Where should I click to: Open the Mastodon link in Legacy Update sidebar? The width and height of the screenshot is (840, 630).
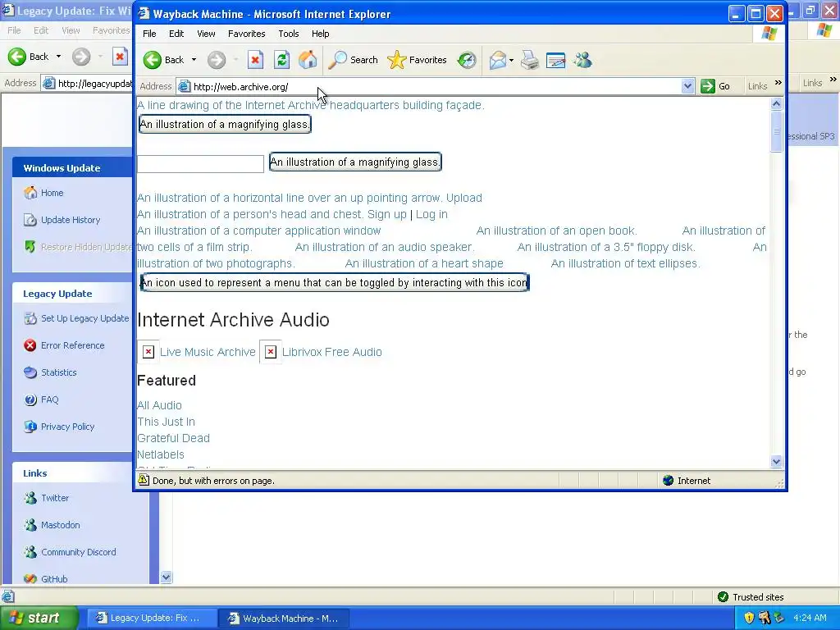point(60,526)
